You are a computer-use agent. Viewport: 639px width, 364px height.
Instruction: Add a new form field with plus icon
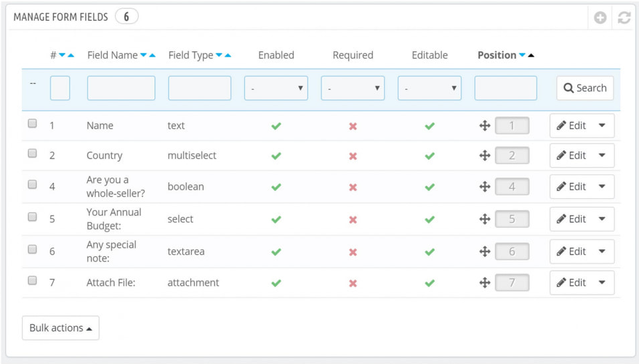click(x=600, y=17)
